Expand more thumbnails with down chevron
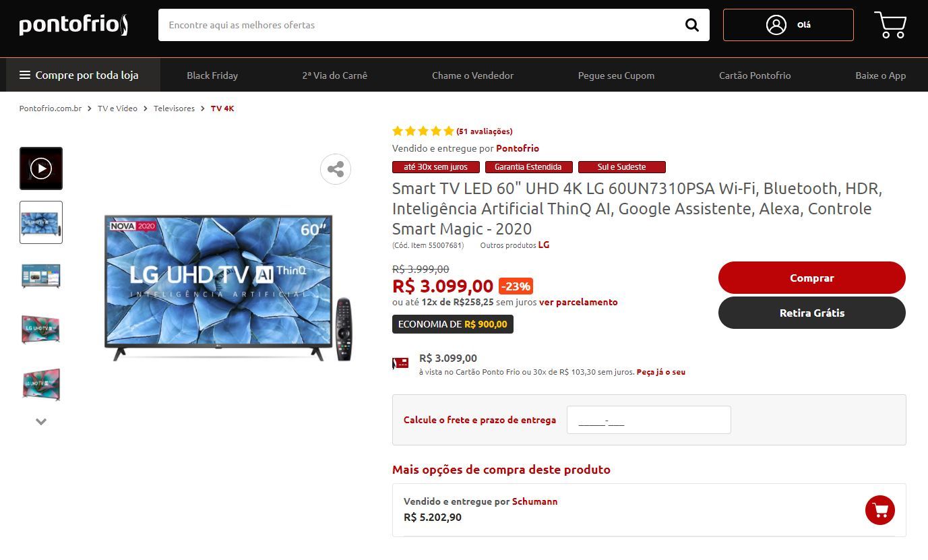 pos(41,422)
